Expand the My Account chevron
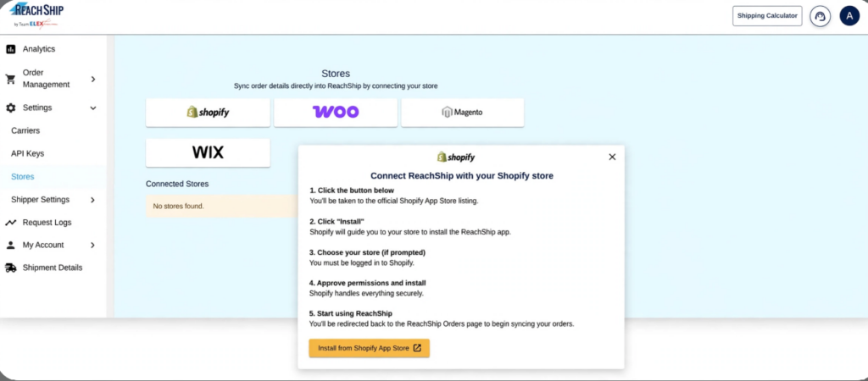The image size is (868, 381). (93, 245)
